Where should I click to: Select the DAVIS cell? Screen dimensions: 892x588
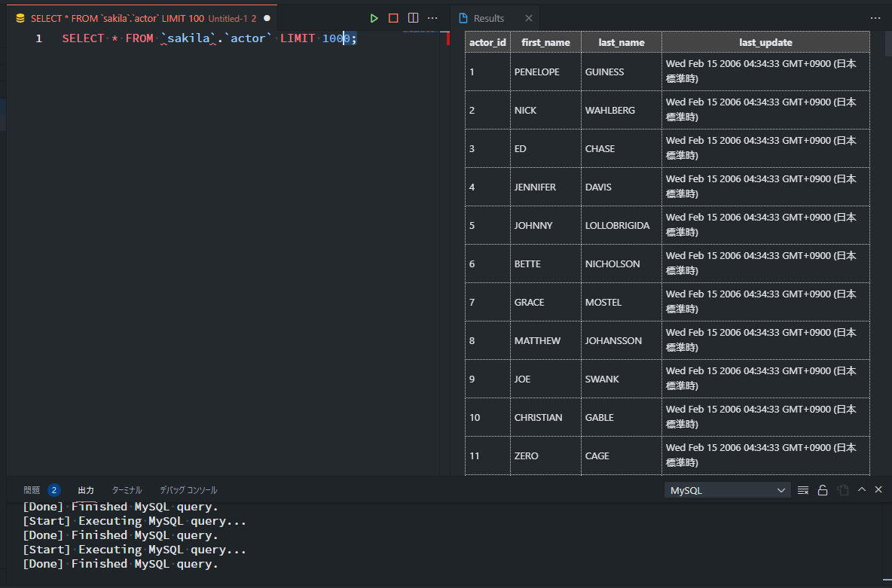point(622,187)
